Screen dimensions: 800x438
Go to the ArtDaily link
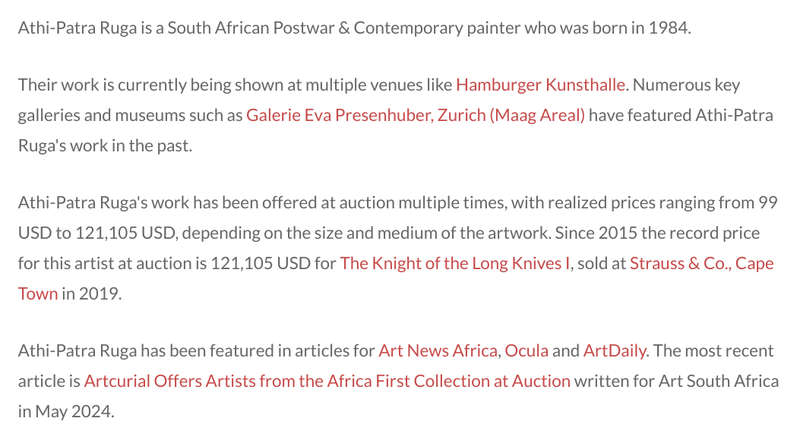[615, 351]
